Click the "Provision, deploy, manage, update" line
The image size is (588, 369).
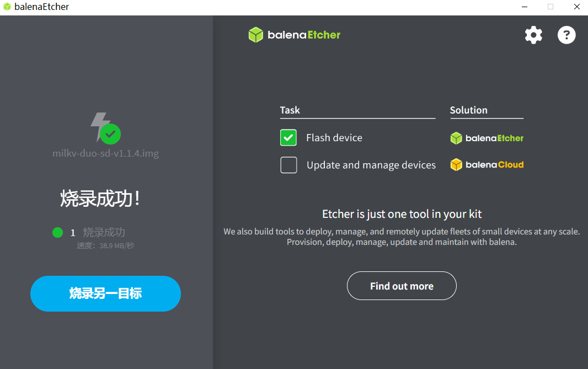click(402, 242)
